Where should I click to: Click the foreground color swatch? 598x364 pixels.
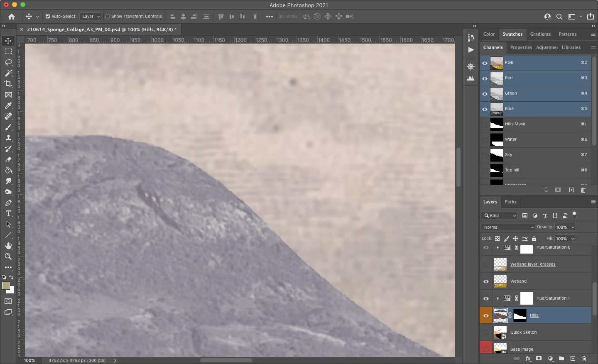(x=6, y=286)
